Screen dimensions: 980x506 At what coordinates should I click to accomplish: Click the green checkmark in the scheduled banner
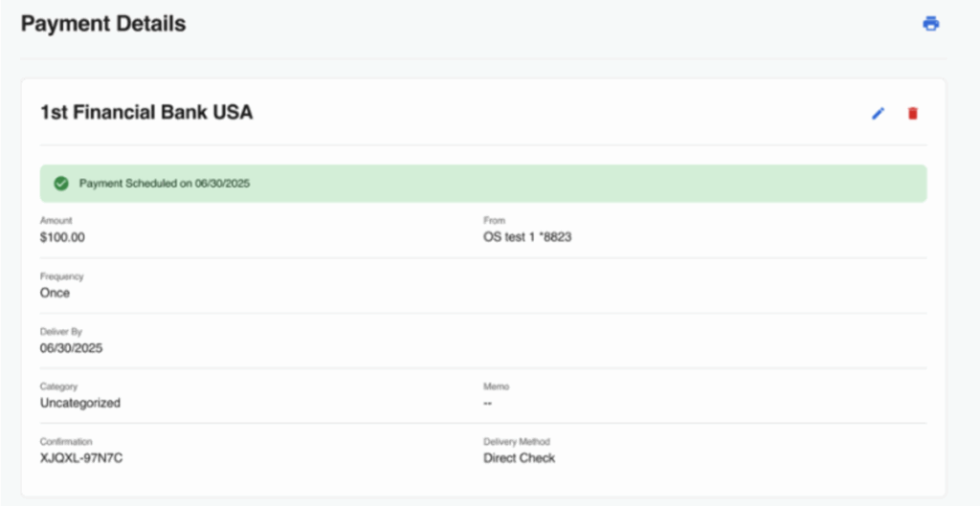coord(61,183)
